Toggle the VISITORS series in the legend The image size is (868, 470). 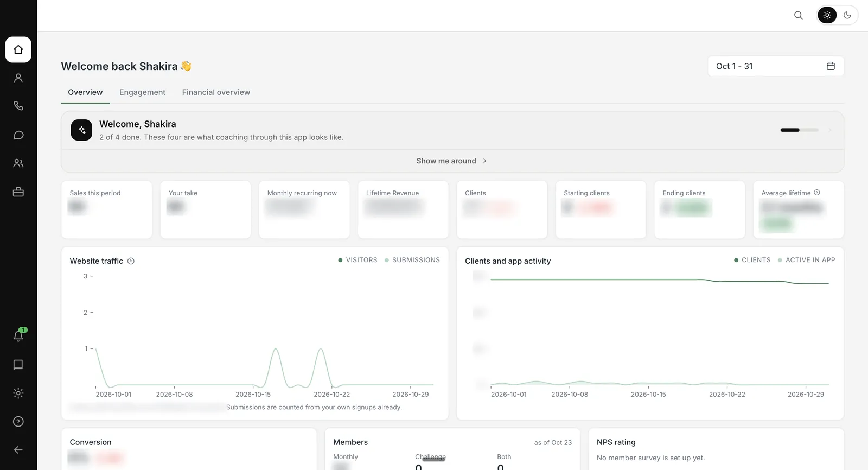[358, 260]
